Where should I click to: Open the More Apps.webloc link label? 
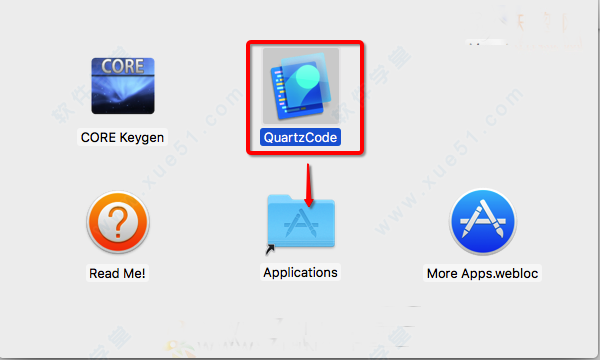click(483, 273)
